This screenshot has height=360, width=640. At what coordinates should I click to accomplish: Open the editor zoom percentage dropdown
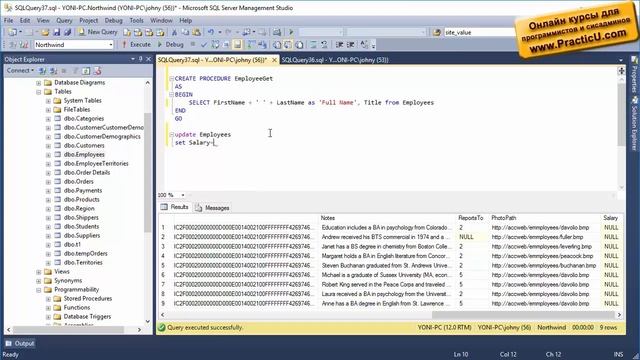pos(183,195)
